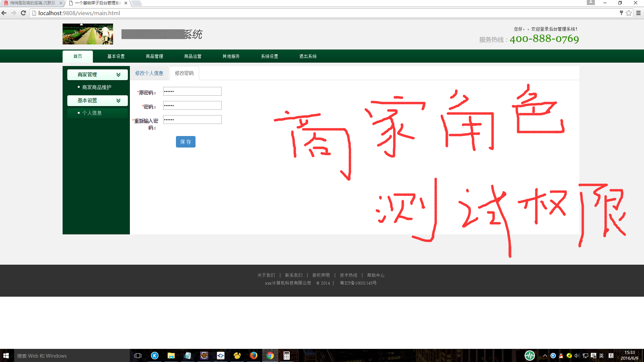
Task: Click the browser forward arrow
Action: tap(13, 13)
